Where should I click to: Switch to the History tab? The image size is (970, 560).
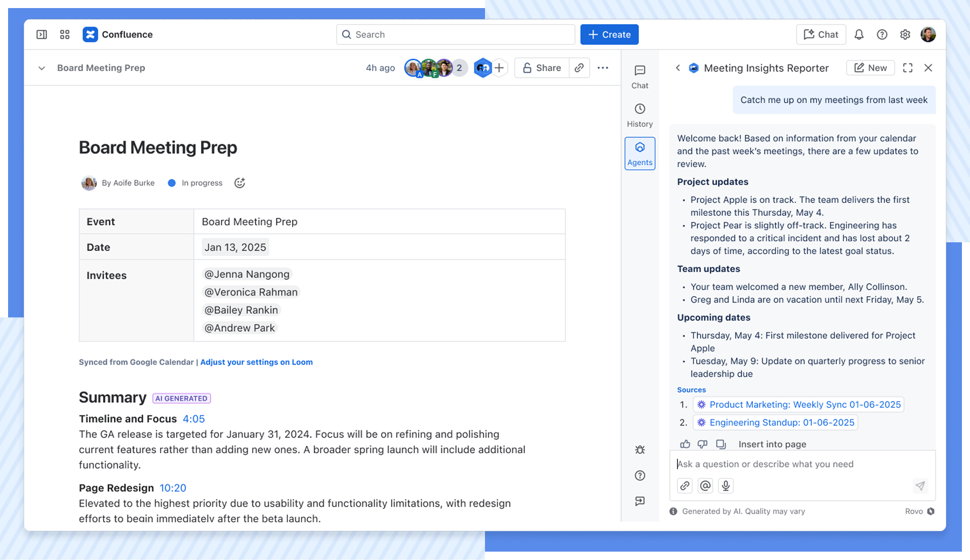[640, 115]
